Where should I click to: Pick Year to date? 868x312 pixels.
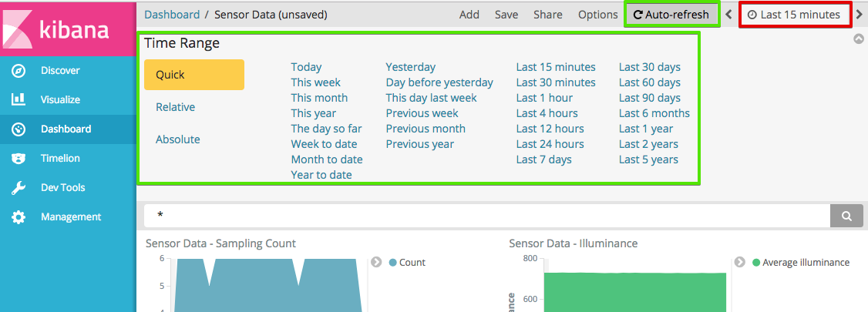tap(321, 176)
